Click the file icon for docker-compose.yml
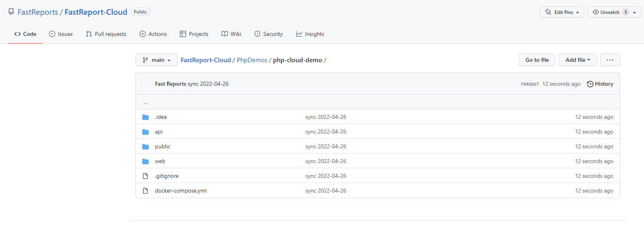Screen dimensions: 644x232 point(145,191)
